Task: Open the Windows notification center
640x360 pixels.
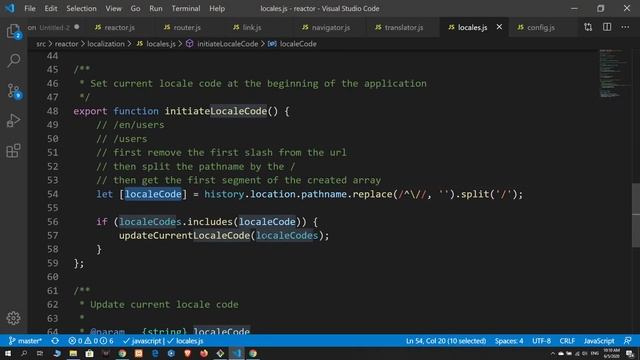Action: [630, 353]
